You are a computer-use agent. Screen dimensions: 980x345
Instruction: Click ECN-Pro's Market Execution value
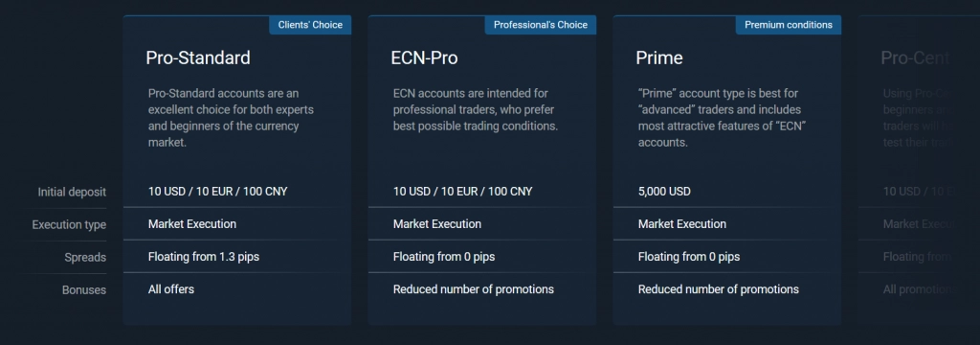[436, 224]
